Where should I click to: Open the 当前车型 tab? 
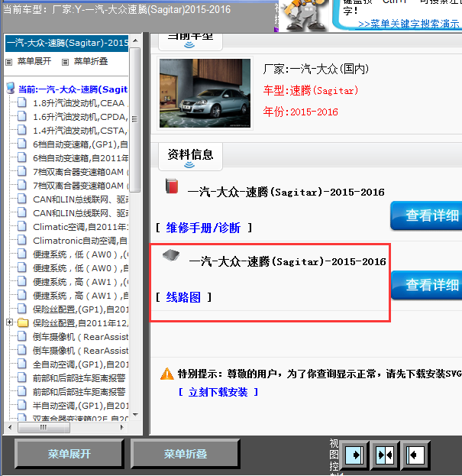click(190, 41)
